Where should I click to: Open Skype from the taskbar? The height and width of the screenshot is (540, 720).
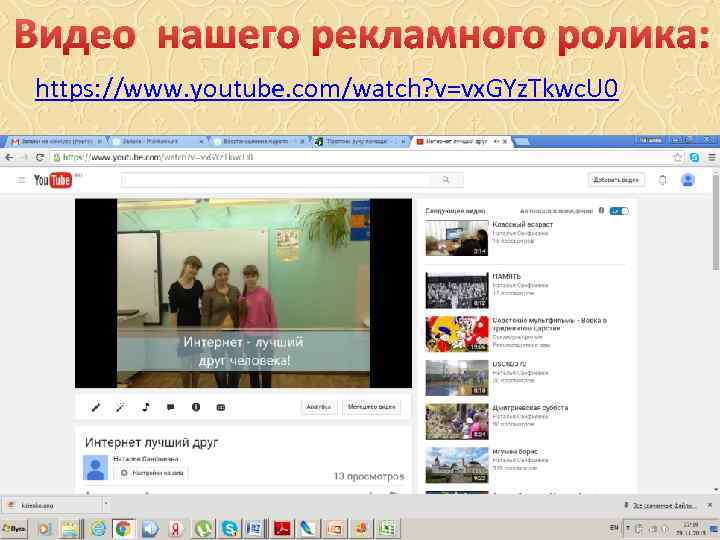coord(230,529)
